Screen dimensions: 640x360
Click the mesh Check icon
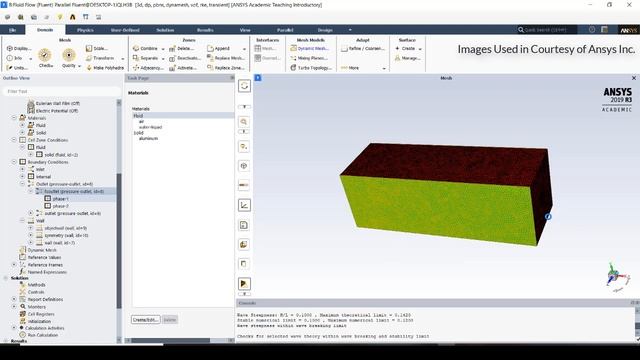[x=45, y=55]
